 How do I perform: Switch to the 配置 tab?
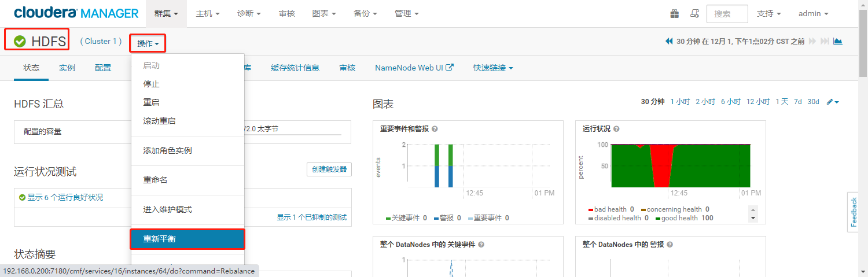click(x=103, y=68)
